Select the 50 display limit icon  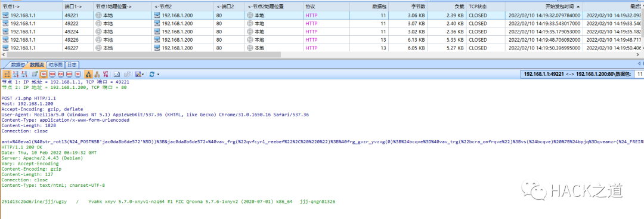point(43,74)
